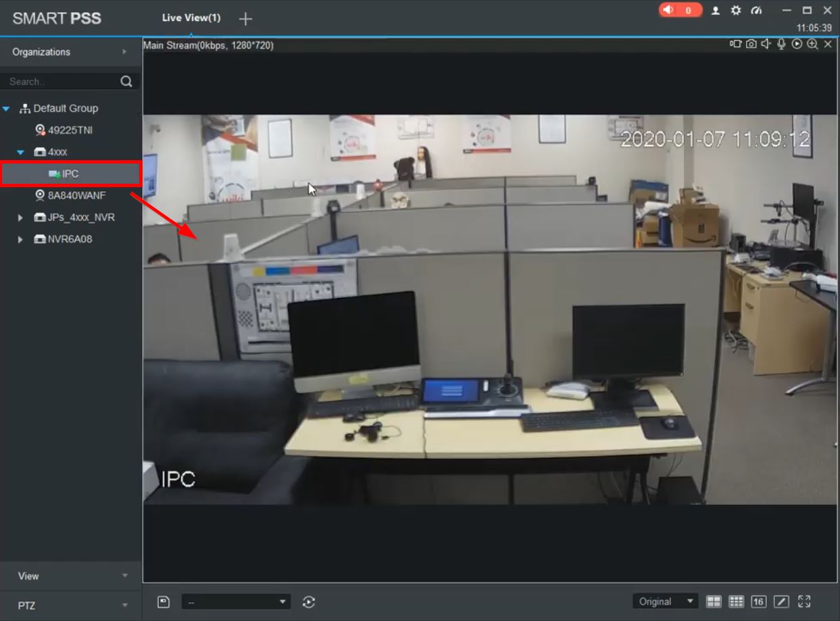This screenshot has height=621, width=840.
Task: Enable microphone talk for the camera
Action: tap(781, 44)
